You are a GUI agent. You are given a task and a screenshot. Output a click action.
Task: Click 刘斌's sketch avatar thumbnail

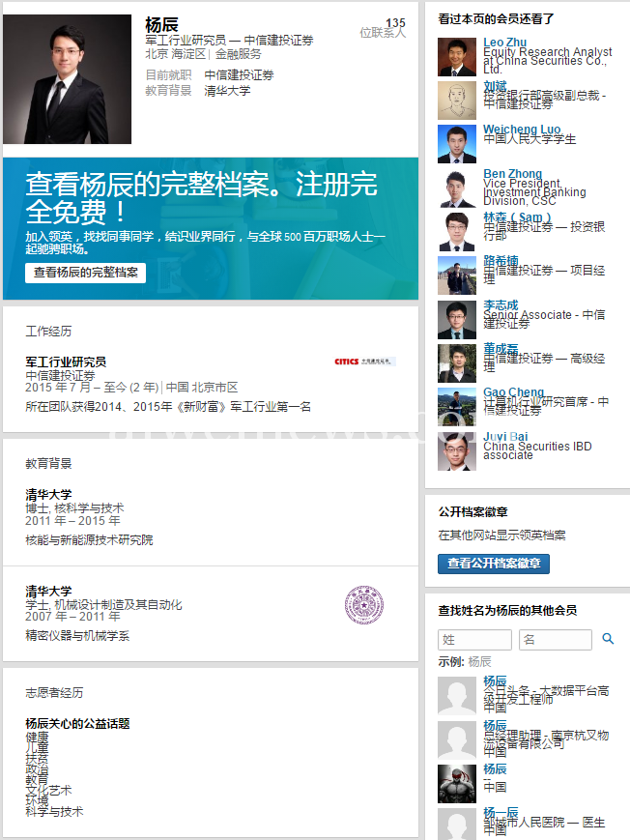coord(457,101)
